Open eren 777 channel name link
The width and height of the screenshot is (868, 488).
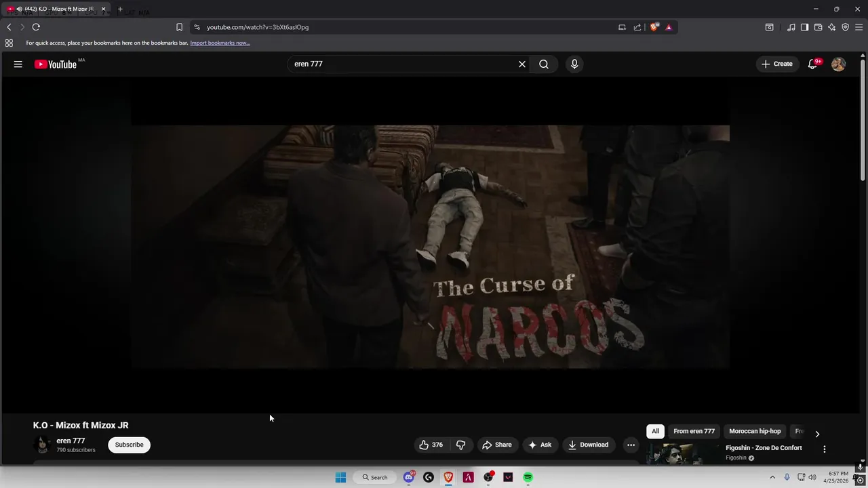(71, 441)
